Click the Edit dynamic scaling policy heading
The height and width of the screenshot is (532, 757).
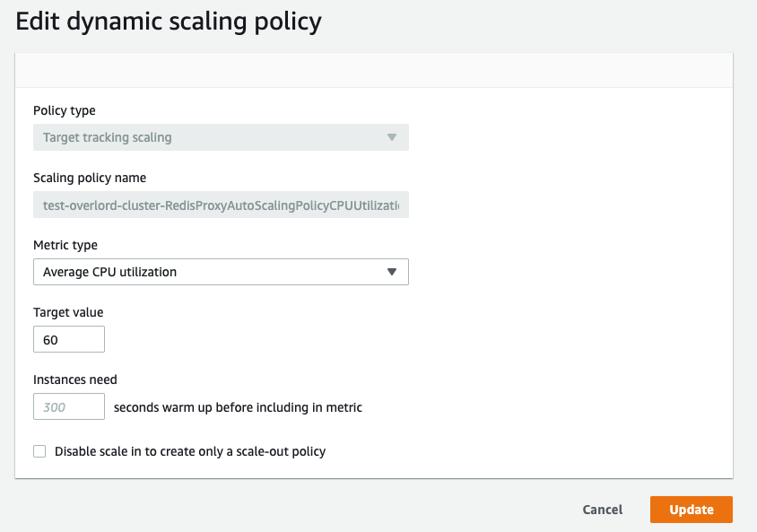click(169, 22)
